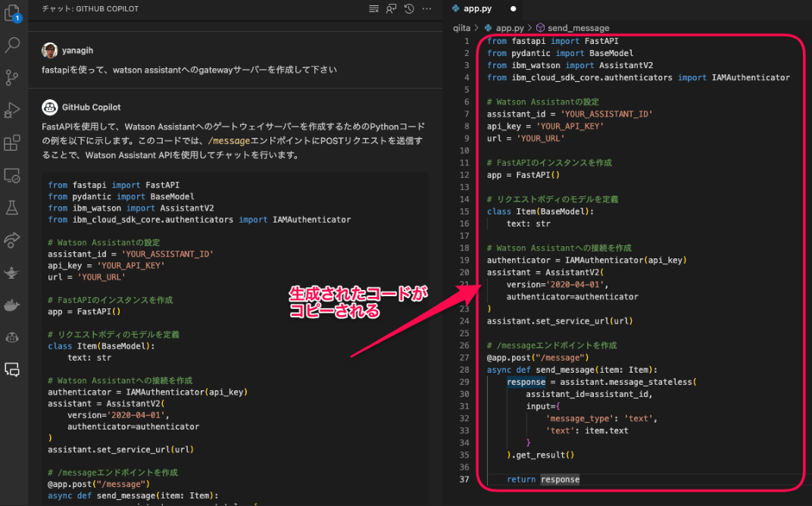
Task: Open the genie lamp extension view
Action: point(12,273)
